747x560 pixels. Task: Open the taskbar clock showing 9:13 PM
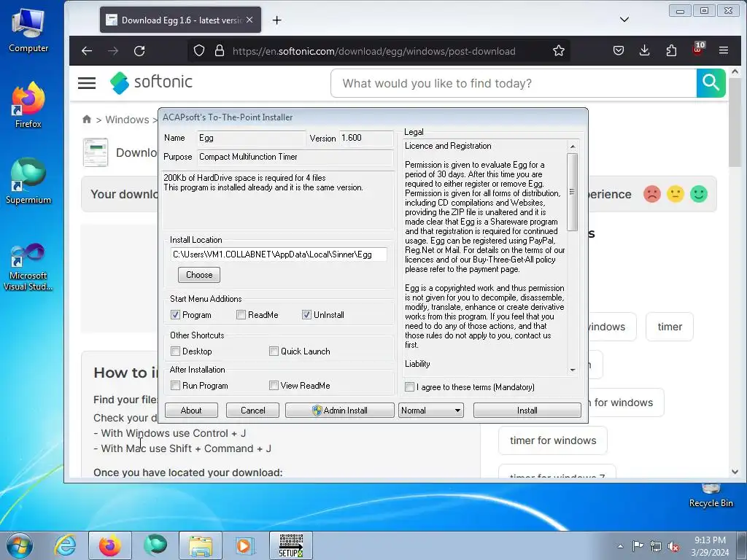[x=710, y=545]
